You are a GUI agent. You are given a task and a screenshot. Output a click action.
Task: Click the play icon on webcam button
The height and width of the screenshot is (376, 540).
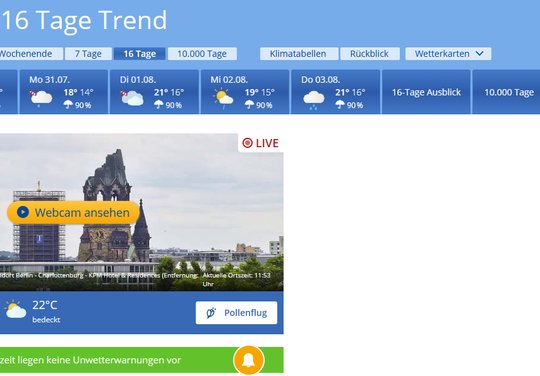pyautogui.click(x=23, y=212)
